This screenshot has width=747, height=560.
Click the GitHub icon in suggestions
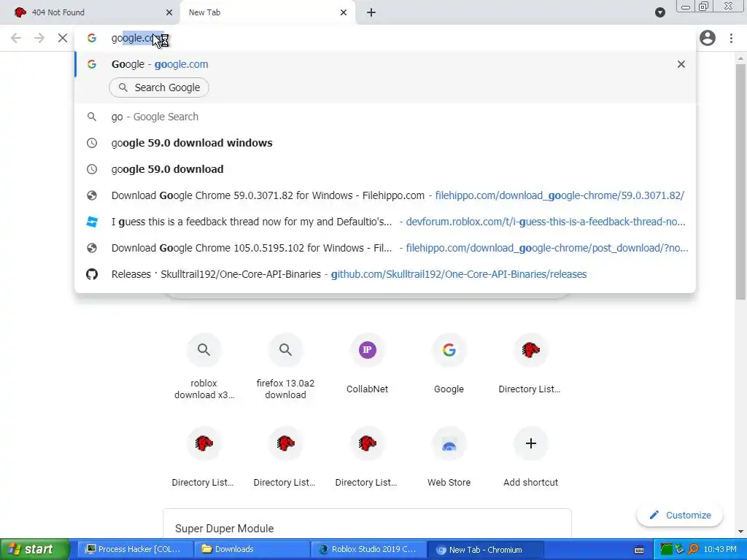pos(92,274)
